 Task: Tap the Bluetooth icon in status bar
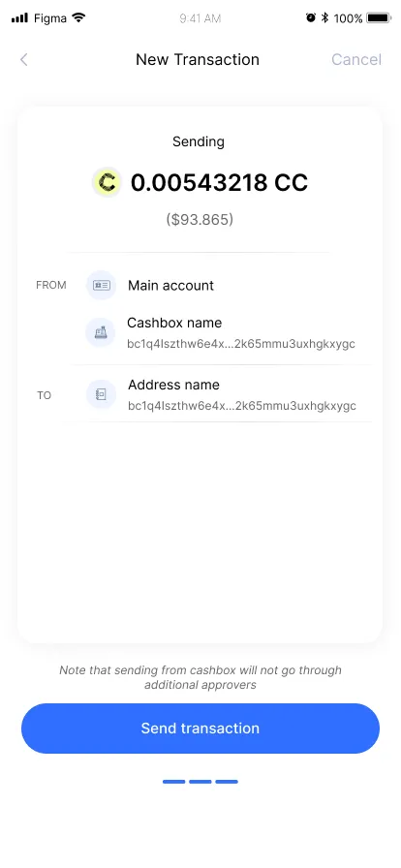click(325, 18)
